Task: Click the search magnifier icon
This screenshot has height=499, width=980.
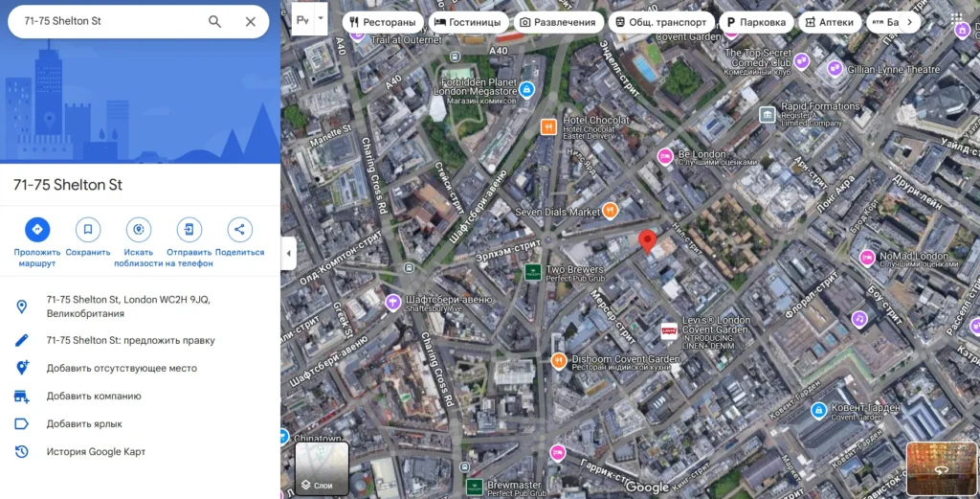Action: click(215, 22)
